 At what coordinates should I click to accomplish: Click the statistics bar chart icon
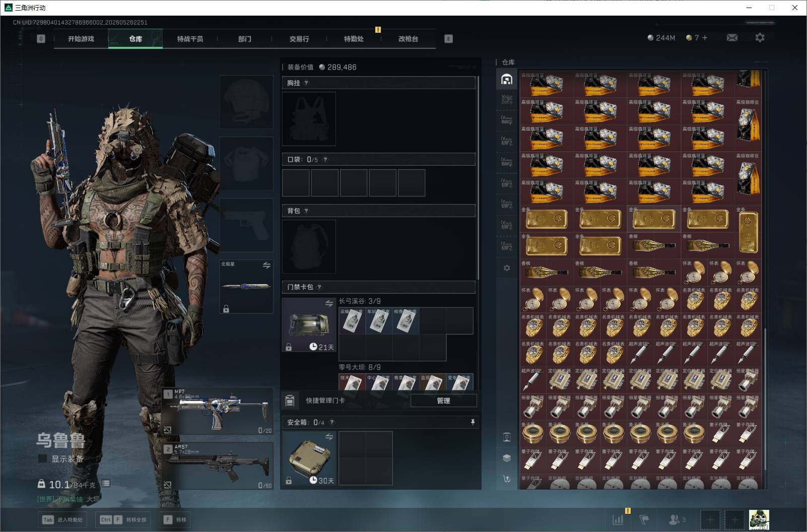(618, 519)
